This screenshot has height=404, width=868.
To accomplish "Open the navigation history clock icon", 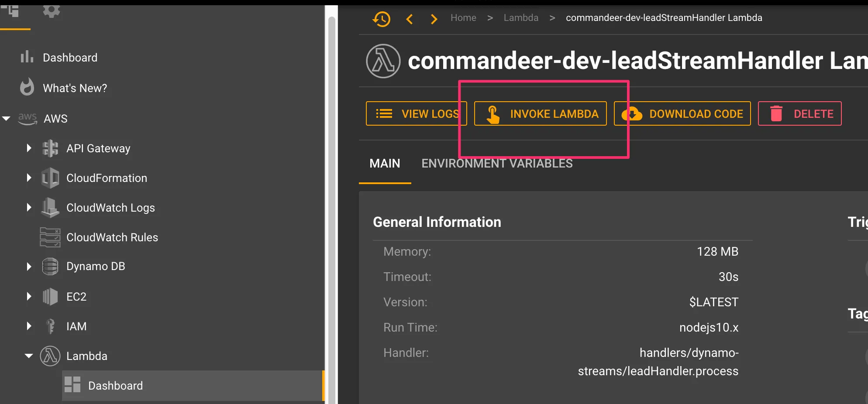I will tap(382, 19).
